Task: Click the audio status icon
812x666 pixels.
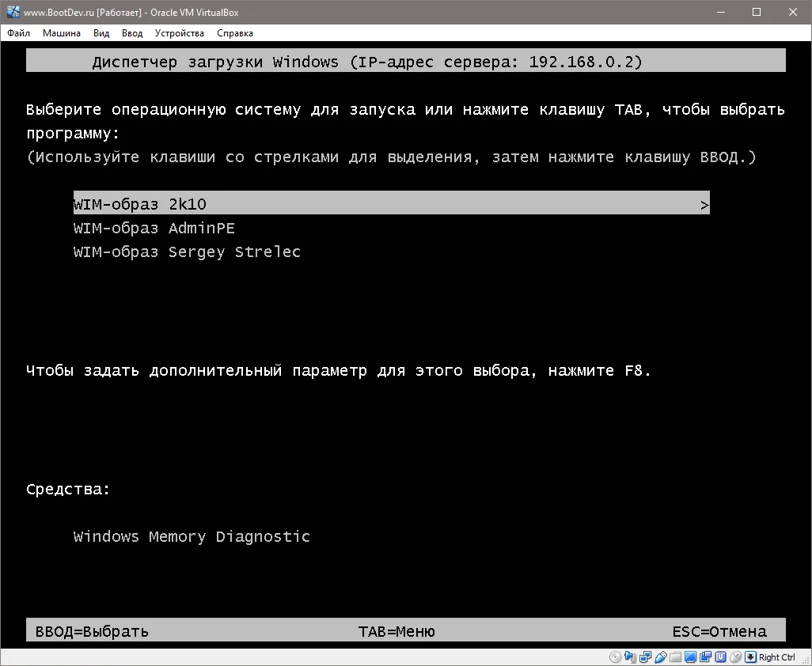Action: 630,657
